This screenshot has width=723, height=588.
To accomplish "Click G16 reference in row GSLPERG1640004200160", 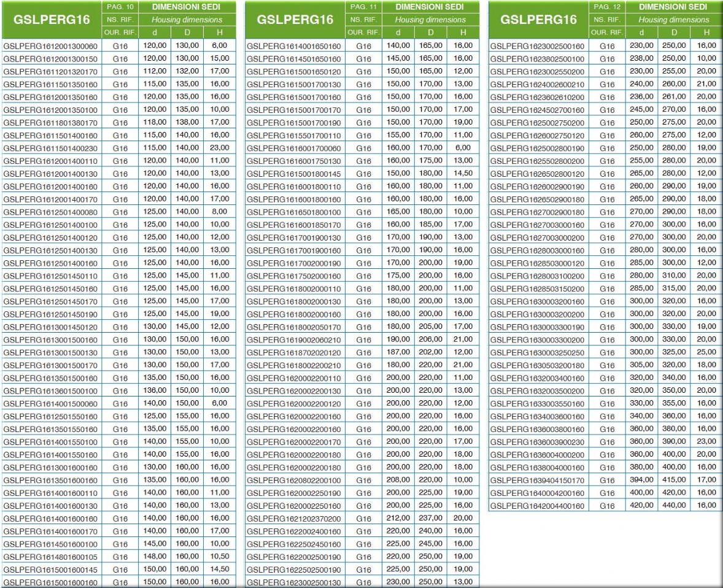I will click(607, 493).
